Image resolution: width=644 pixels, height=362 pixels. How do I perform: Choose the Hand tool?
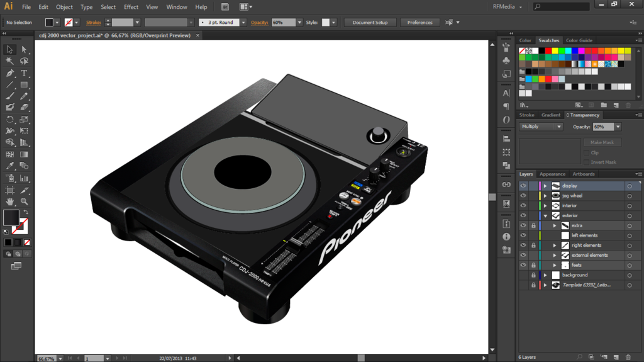(10, 201)
